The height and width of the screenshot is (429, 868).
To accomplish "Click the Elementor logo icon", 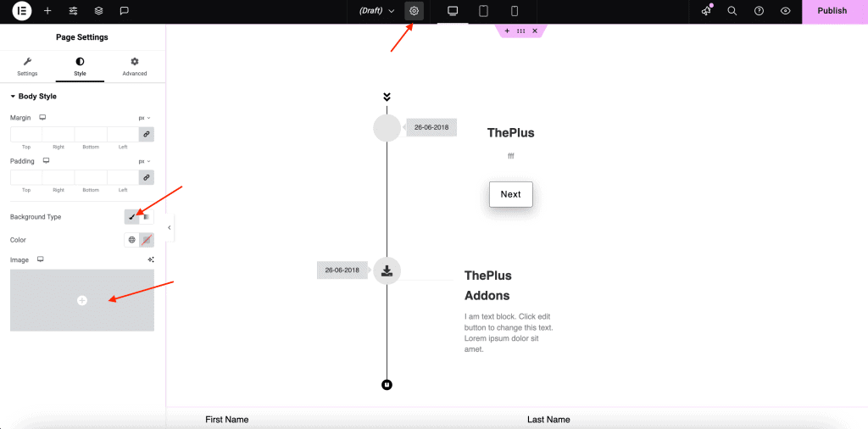I will tap(22, 11).
